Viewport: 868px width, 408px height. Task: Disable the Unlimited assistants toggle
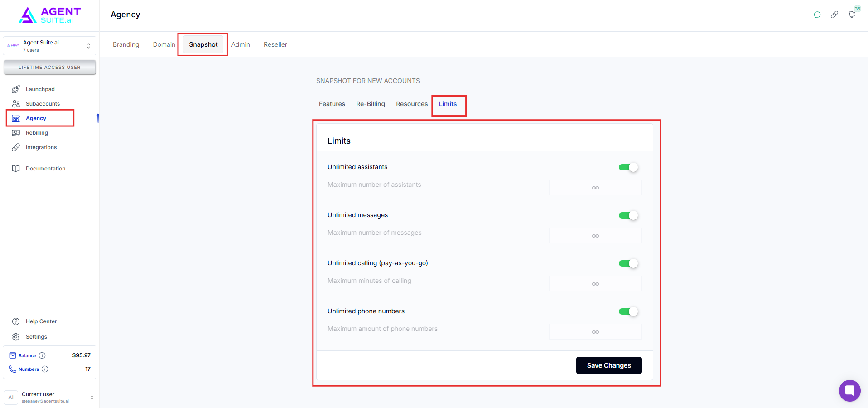pos(628,167)
